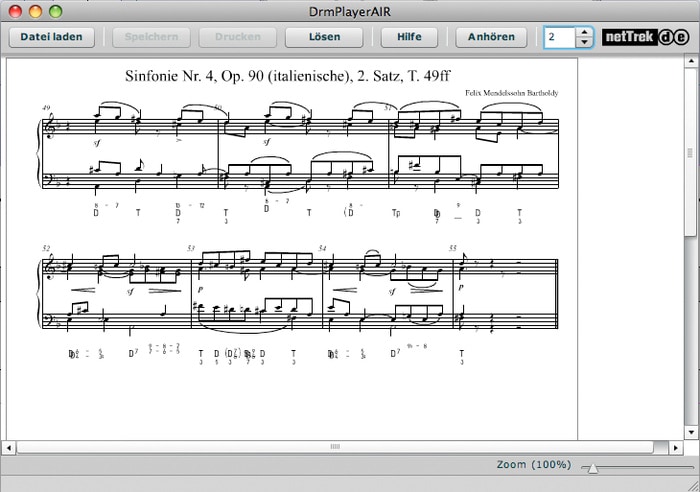
Task: Click the Zoom (100%) label
Action: click(534, 465)
